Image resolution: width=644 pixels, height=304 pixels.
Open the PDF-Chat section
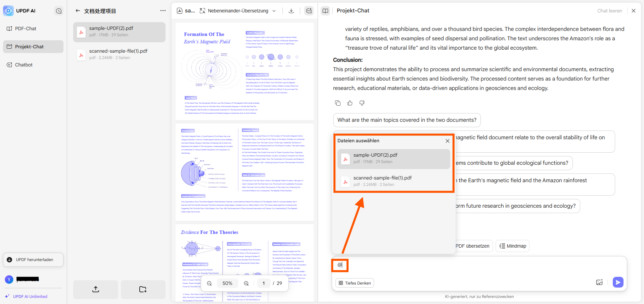click(33, 29)
